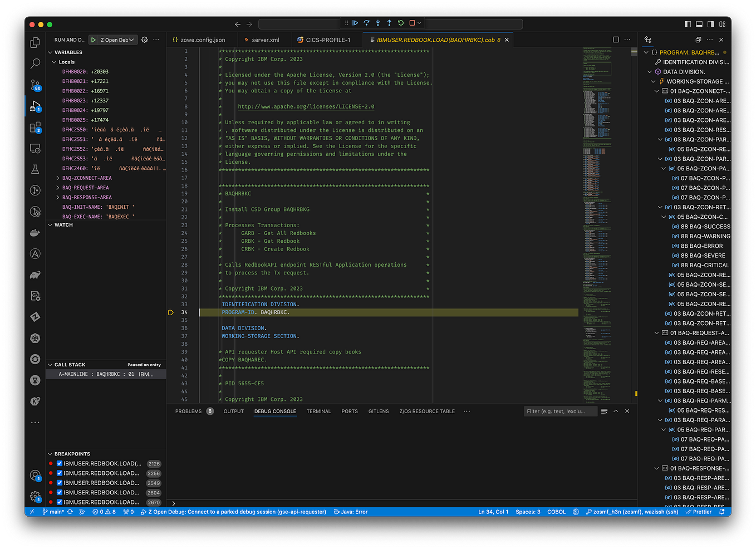
Task: Click the Extensions icon with badge 2
Action: pos(35,127)
